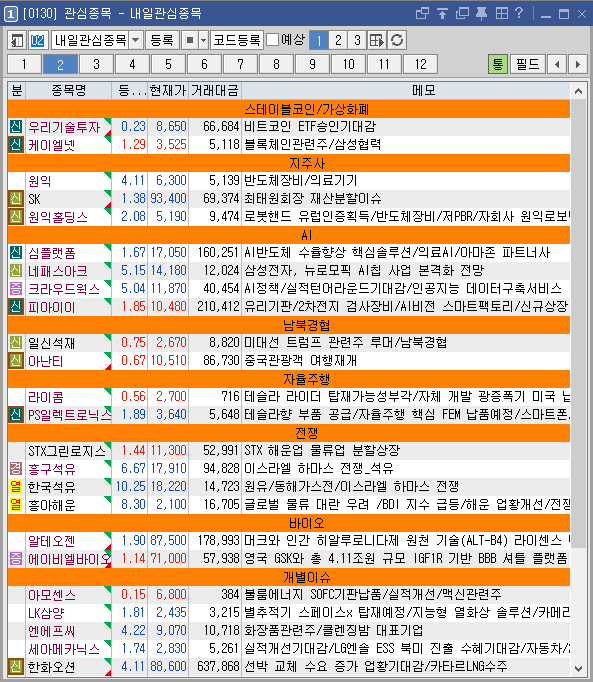Select the 엔에프씨 stock name

tap(52, 631)
